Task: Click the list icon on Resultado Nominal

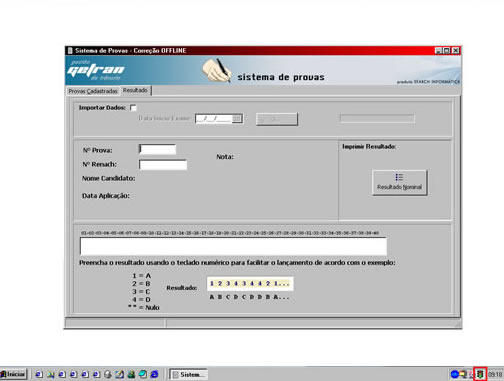Action: click(x=399, y=177)
